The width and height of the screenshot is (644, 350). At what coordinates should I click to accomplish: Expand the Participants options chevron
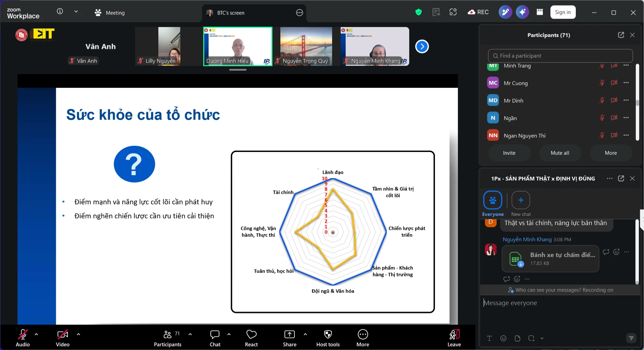(190, 334)
